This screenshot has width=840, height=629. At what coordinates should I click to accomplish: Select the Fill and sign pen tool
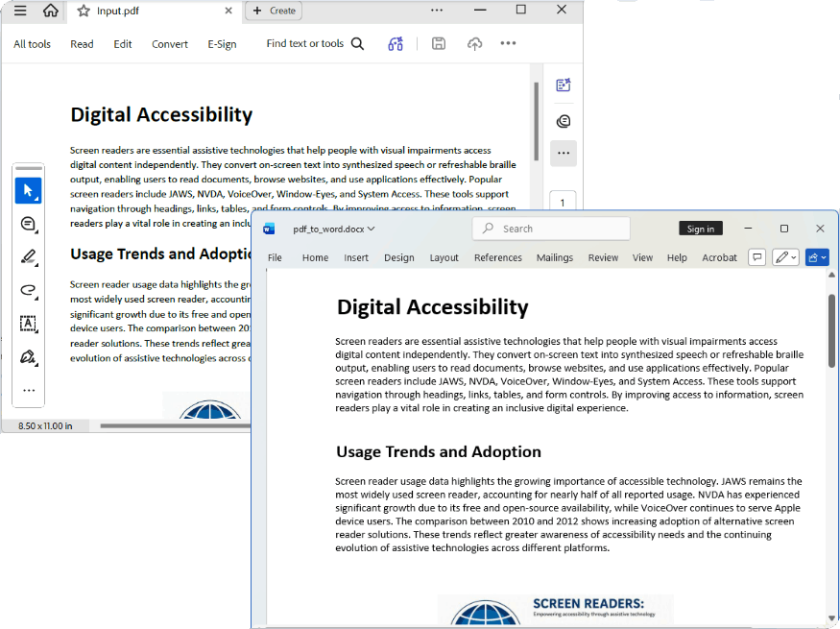[29, 357]
